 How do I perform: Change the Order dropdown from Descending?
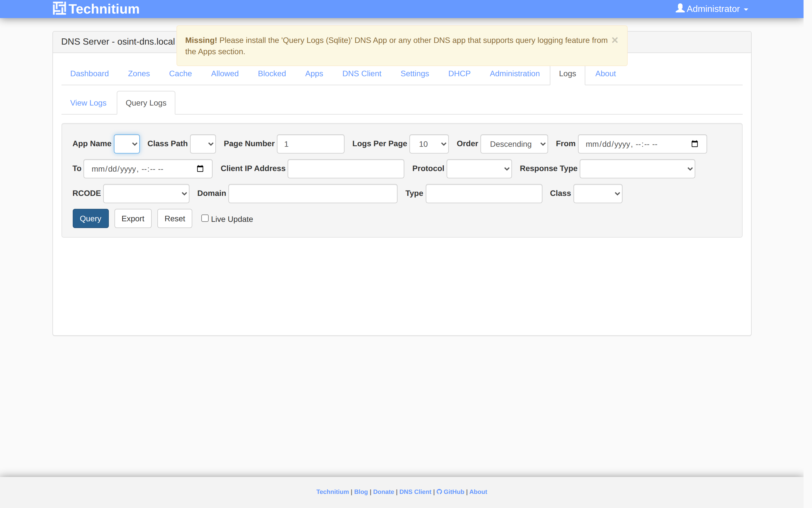pos(514,144)
